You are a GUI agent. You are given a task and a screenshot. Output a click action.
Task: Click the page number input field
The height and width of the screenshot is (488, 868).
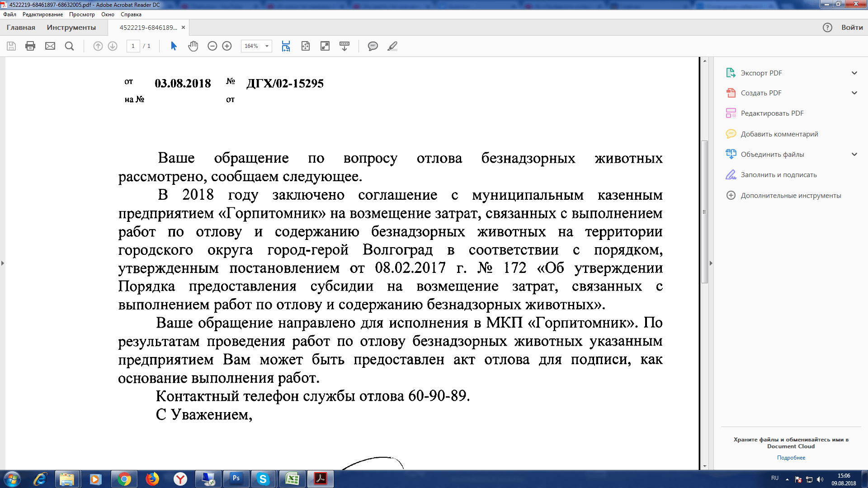tap(133, 46)
